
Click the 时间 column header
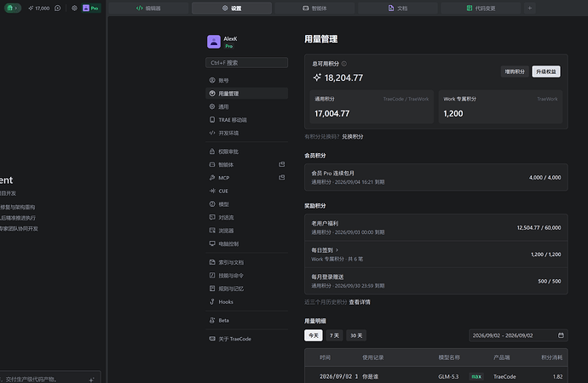pyautogui.click(x=326, y=357)
